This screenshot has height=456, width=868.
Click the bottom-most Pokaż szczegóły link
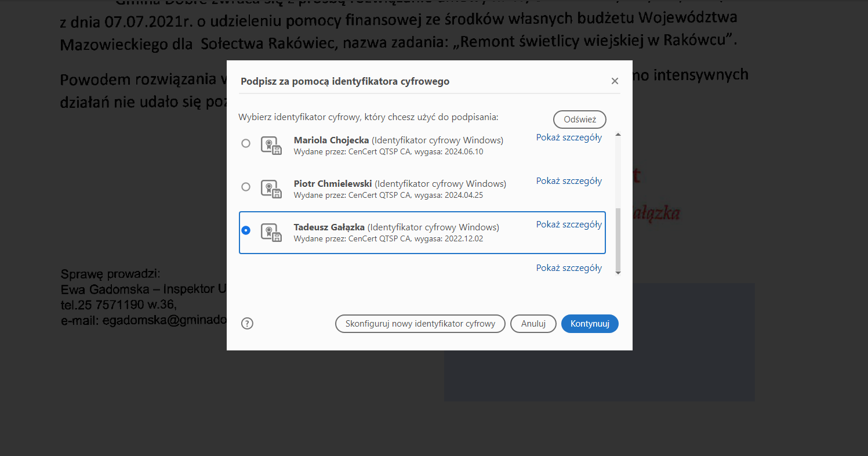pyautogui.click(x=569, y=268)
